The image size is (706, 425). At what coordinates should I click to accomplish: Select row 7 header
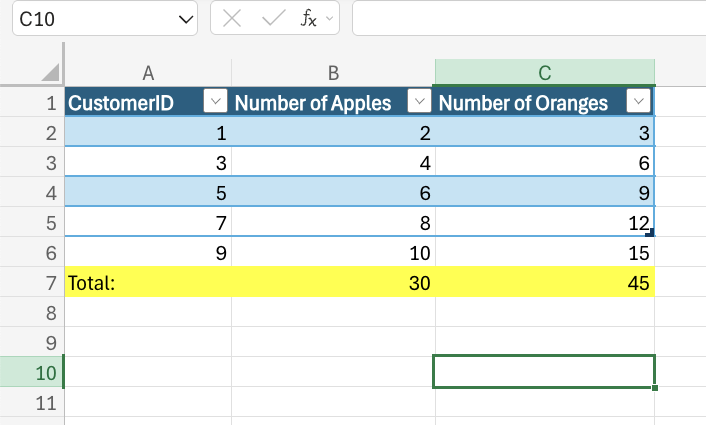32,282
